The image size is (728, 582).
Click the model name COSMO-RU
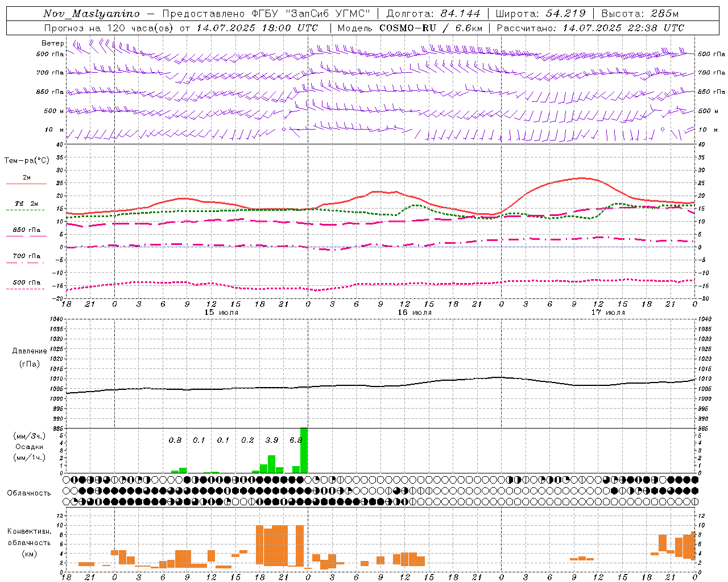(408, 28)
